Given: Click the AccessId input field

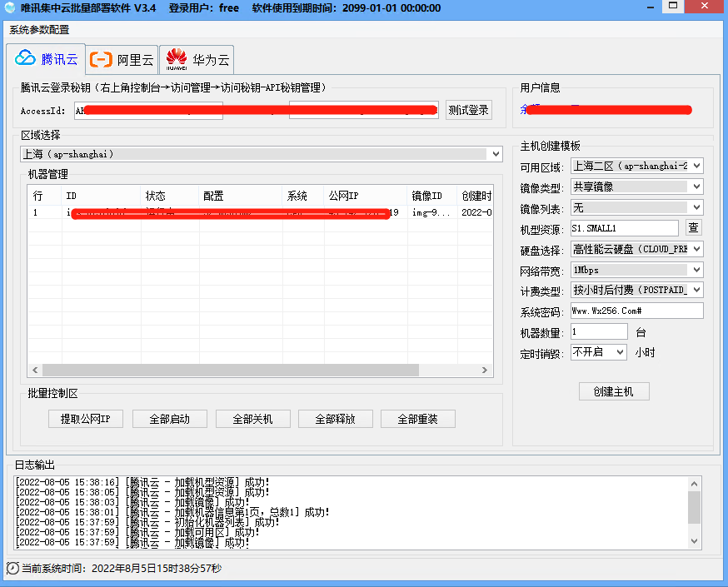Looking at the screenshot, I should tap(148, 111).
